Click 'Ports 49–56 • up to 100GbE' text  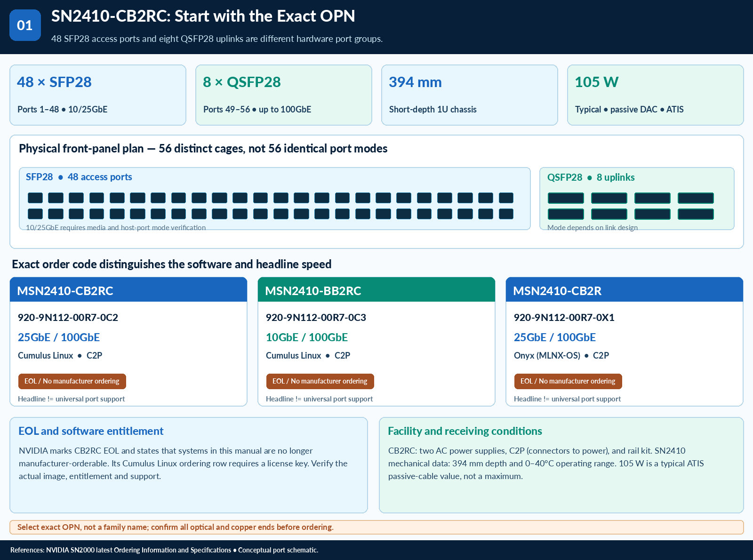coord(257,109)
